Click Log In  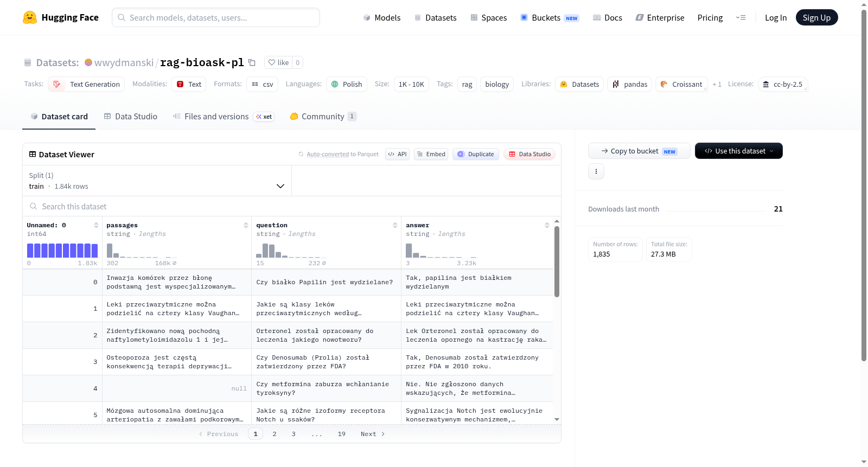click(776, 17)
